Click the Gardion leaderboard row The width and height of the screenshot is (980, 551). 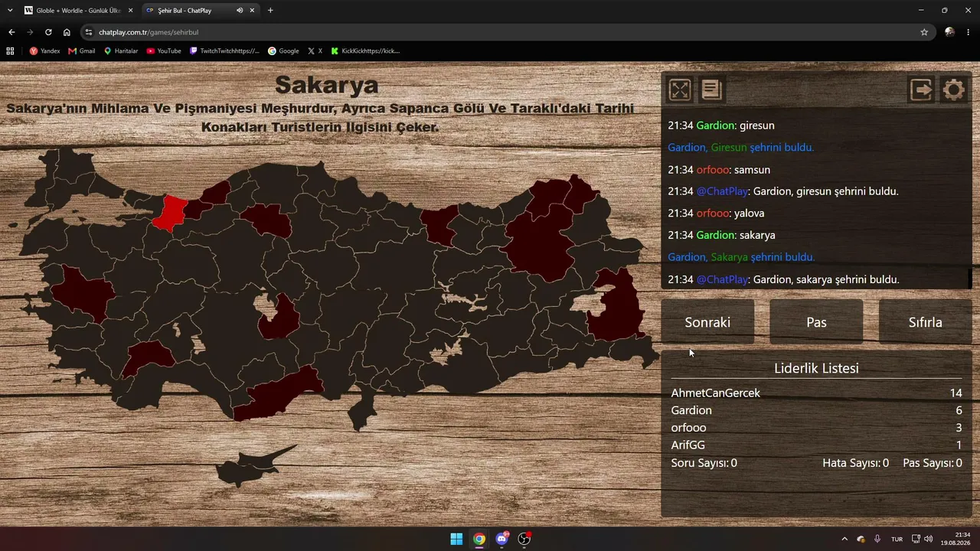[x=816, y=410]
